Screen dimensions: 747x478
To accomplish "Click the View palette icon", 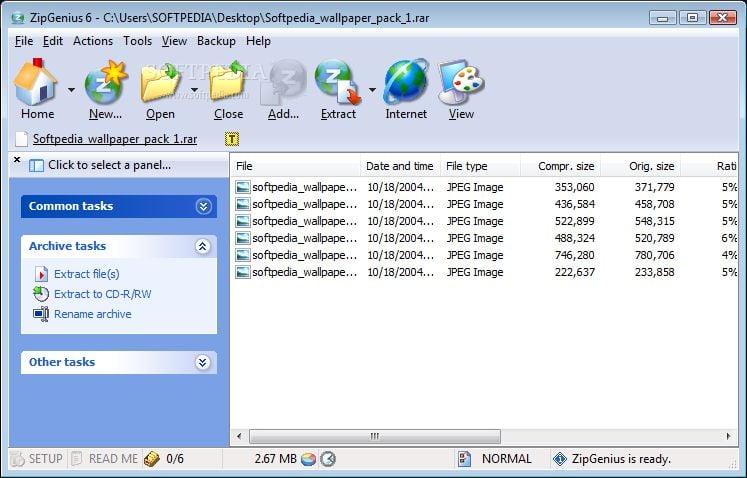I will (x=461, y=82).
